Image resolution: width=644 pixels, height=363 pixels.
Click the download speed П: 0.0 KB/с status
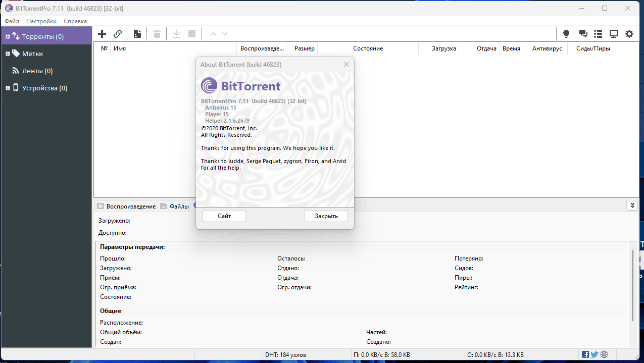[382, 355]
